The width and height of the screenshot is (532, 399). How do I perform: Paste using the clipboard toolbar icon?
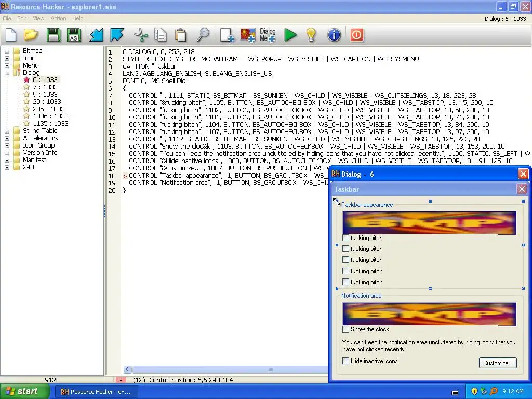(180, 35)
